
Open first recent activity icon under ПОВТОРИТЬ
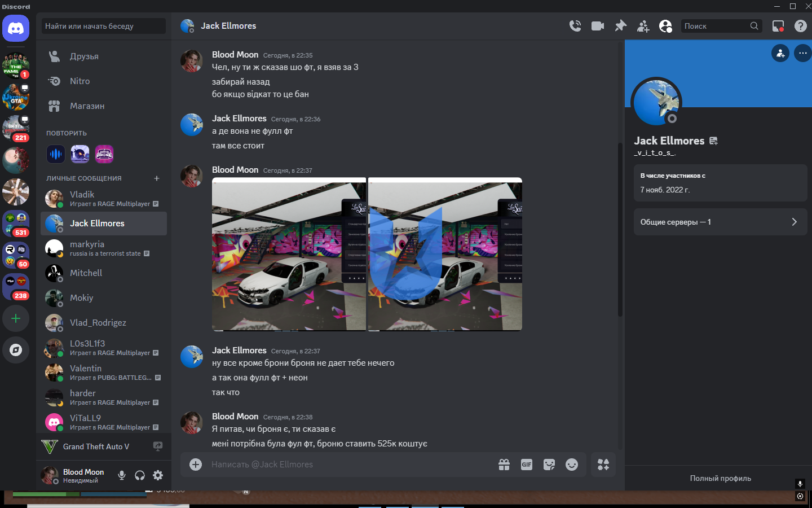pos(56,154)
